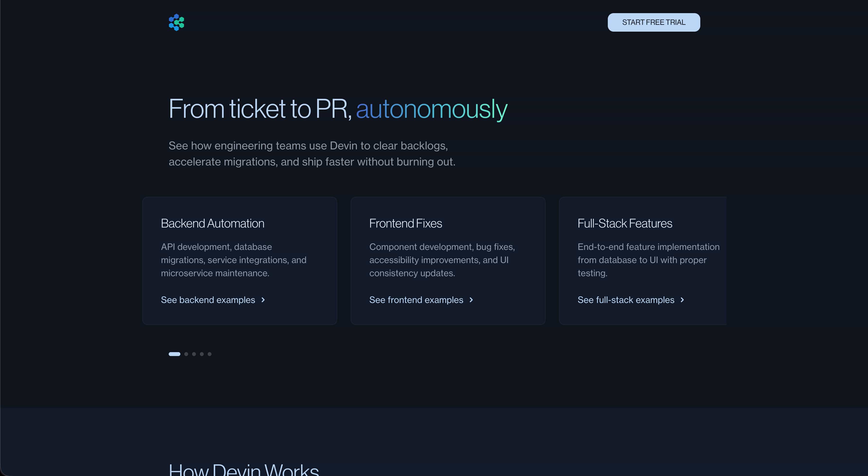
Task: Open the See backend examples link
Action: coord(208,300)
